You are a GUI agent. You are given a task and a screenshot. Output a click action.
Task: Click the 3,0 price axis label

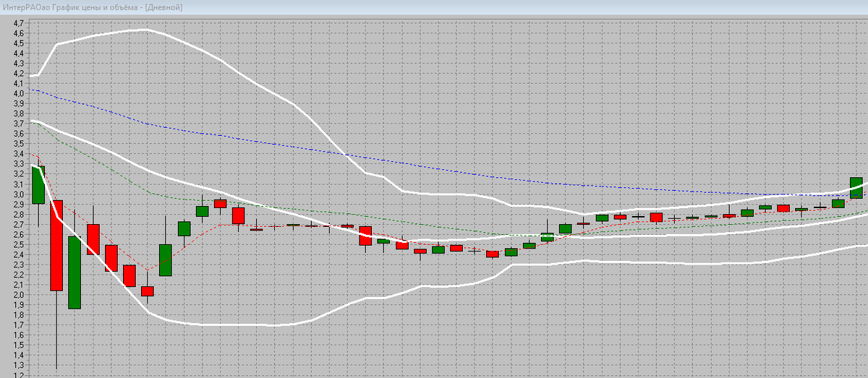pos(19,194)
